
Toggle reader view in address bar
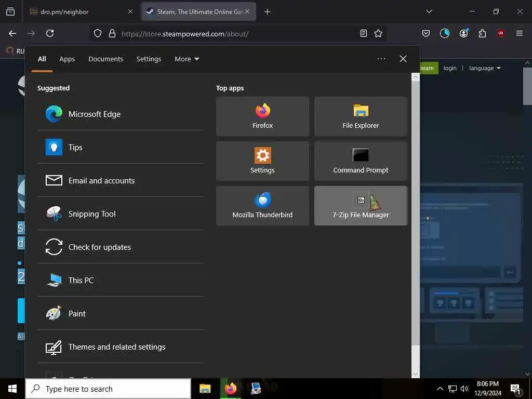[x=363, y=33]
